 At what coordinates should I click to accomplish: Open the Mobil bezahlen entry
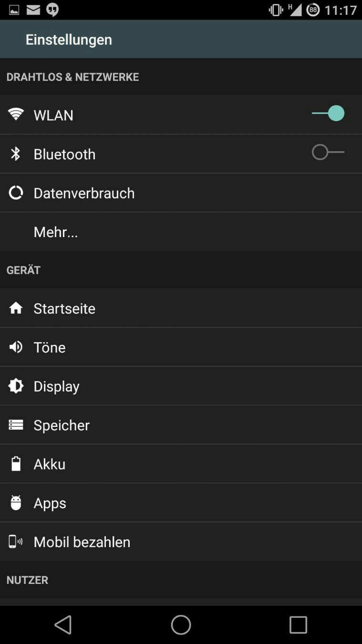point(82,542)
